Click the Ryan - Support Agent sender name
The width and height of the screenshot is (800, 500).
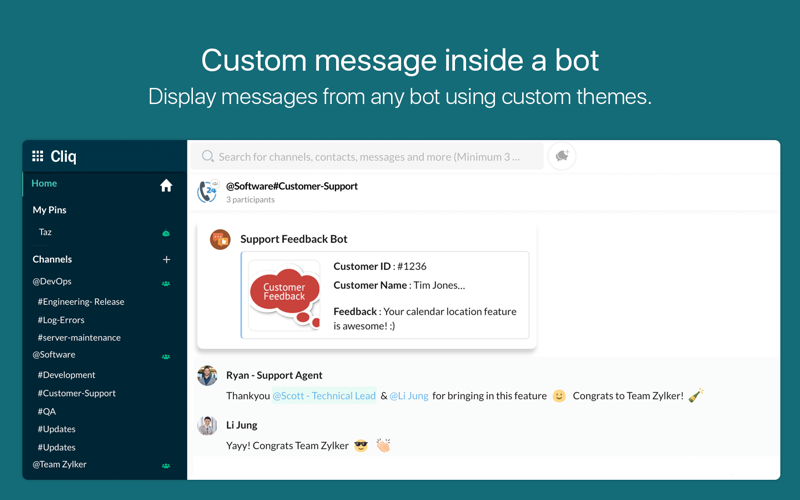pos(274,375)
